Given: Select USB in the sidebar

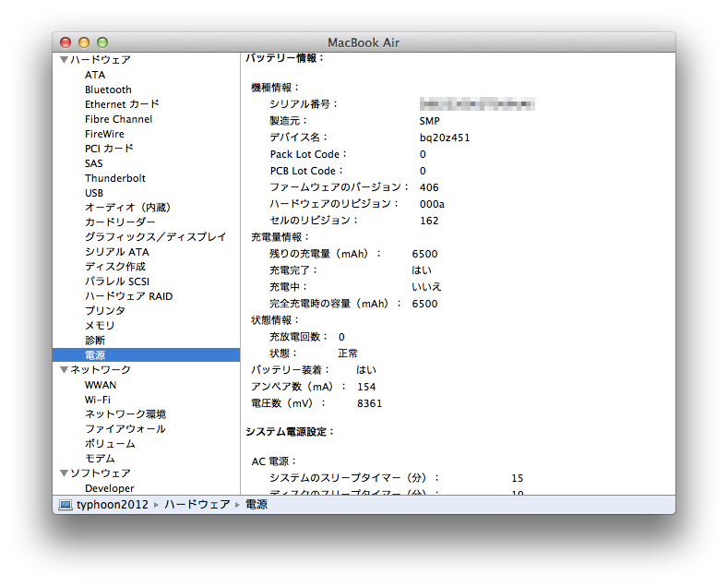Looking at the screenshot, I should click(x=94, y=193).
